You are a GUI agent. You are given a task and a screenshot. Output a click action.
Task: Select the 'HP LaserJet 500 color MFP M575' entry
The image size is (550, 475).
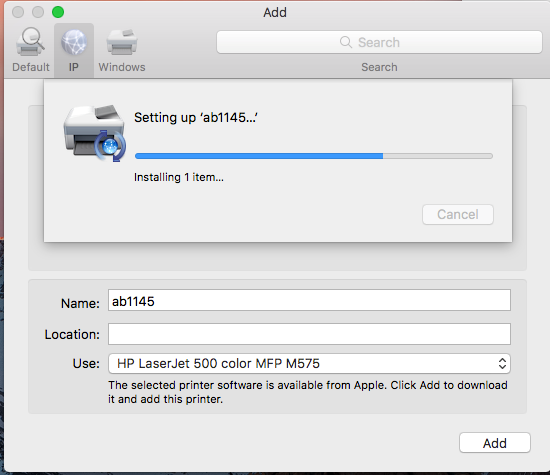tap(218, 363)
